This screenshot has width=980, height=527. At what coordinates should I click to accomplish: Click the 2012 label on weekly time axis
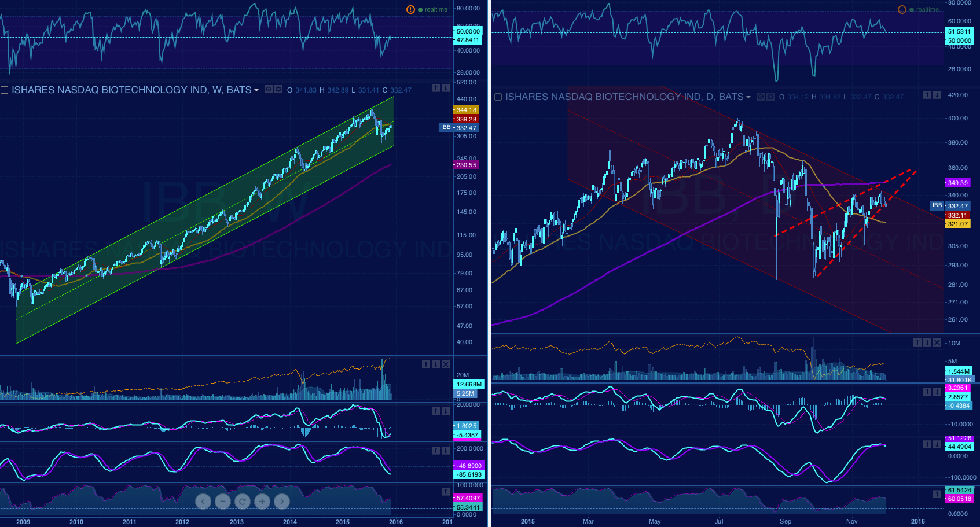(x=182, y=522)
